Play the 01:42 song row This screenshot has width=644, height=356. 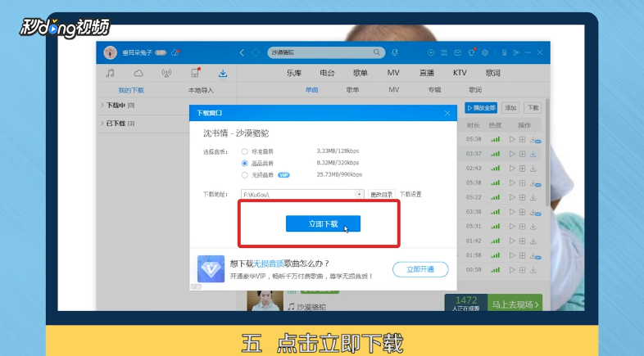coord(512,241)
